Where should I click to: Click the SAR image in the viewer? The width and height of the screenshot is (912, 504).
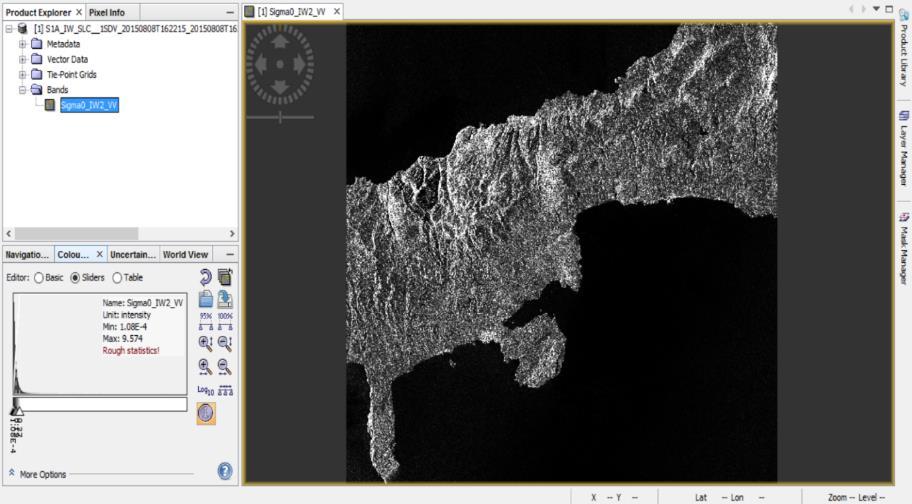point(562,253)
